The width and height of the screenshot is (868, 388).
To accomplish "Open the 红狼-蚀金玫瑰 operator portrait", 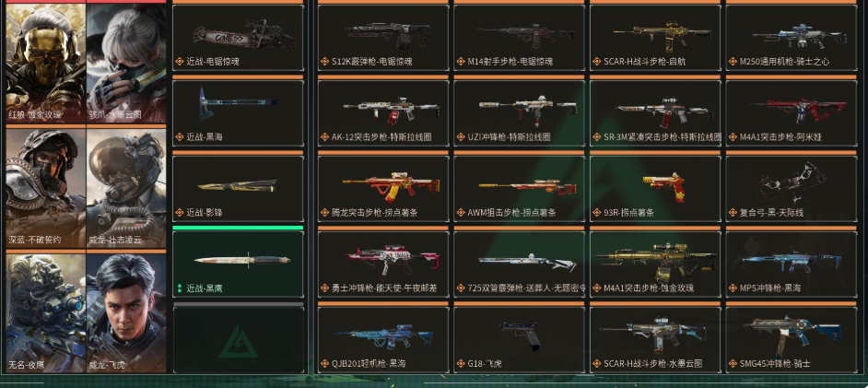I will [46, 63].
